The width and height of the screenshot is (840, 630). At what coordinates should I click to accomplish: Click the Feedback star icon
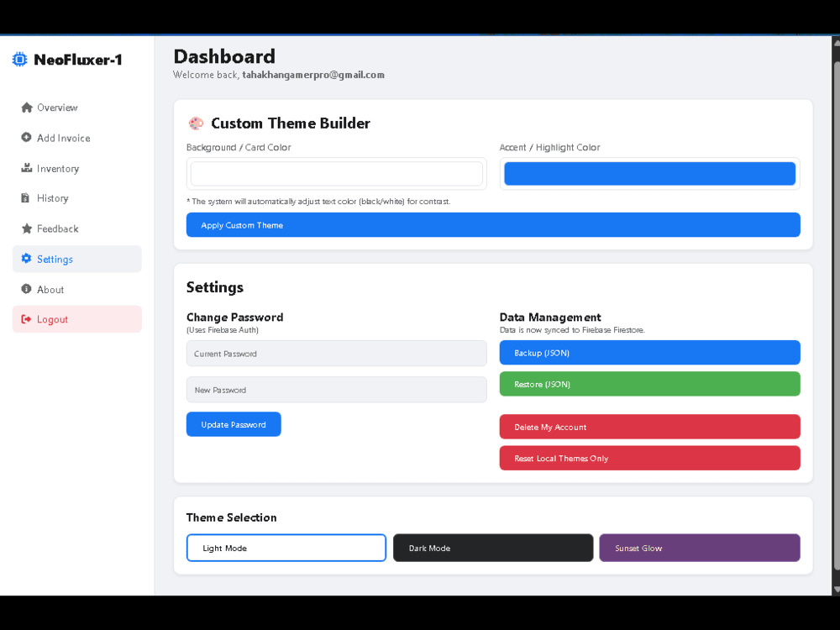27,228
